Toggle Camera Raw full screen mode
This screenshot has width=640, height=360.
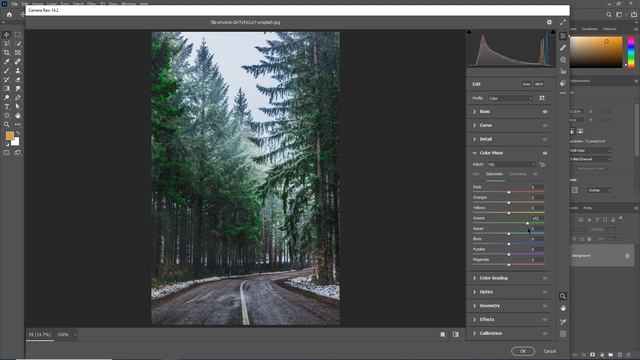pyautogui.click(x=563, y=22)
